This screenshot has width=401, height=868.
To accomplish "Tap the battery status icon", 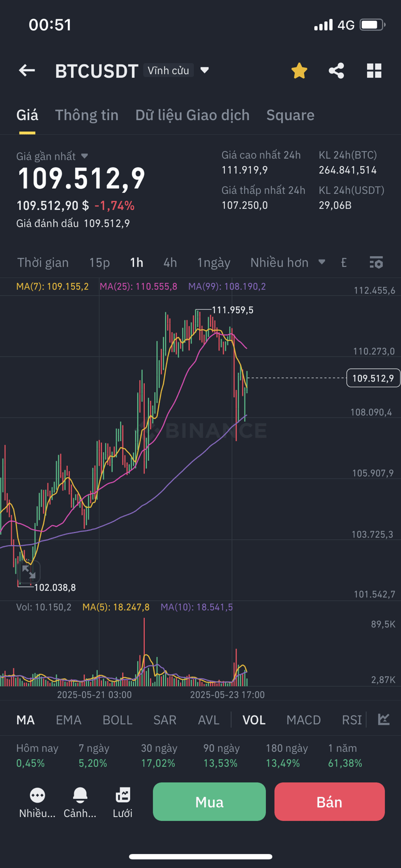I will click(372, 25).
